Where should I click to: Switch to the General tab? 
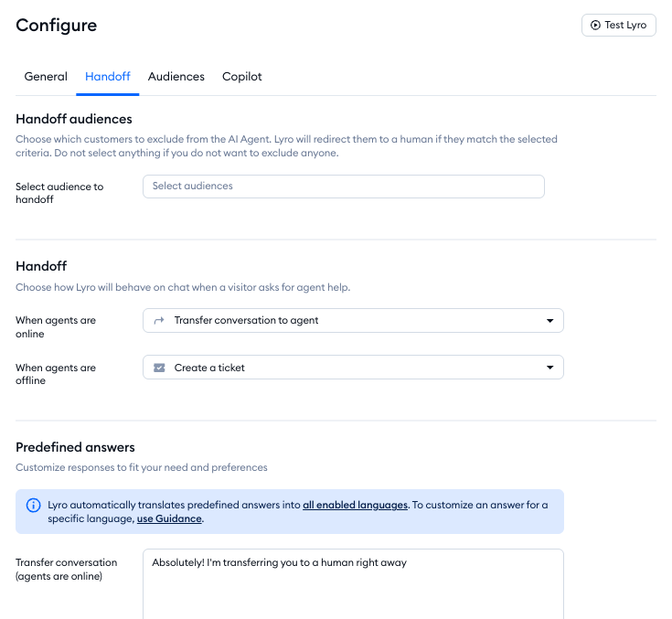46,77
